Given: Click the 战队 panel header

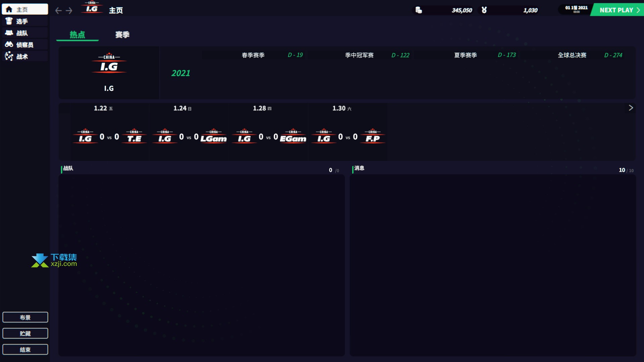Looking at the screenshot, I should 68,168.
